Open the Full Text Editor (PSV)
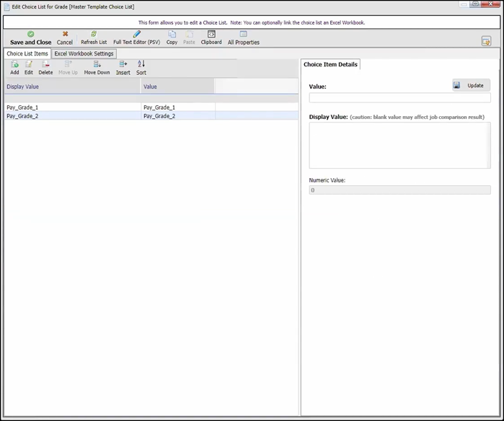The image size is (504, 421). tap(136, 34)
